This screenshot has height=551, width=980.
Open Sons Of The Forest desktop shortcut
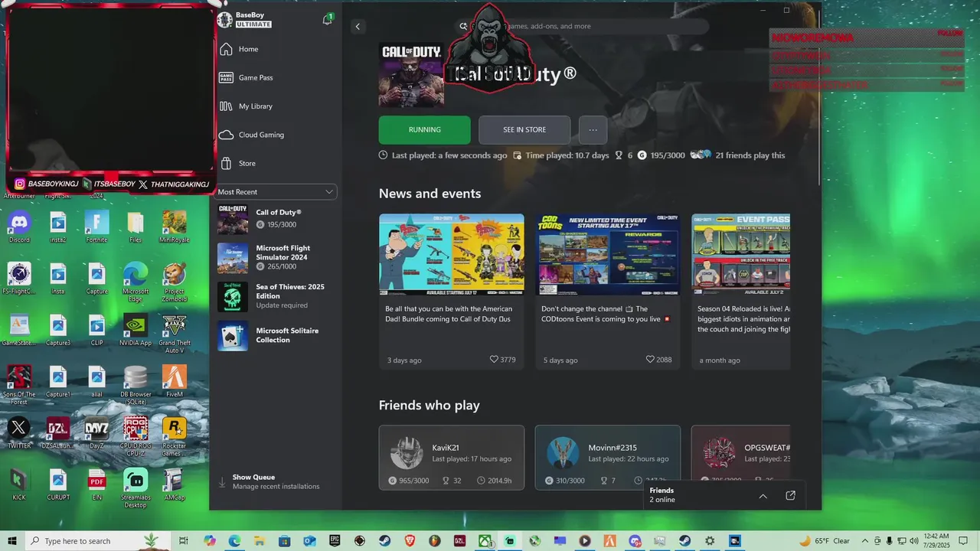tap(19, 385)
